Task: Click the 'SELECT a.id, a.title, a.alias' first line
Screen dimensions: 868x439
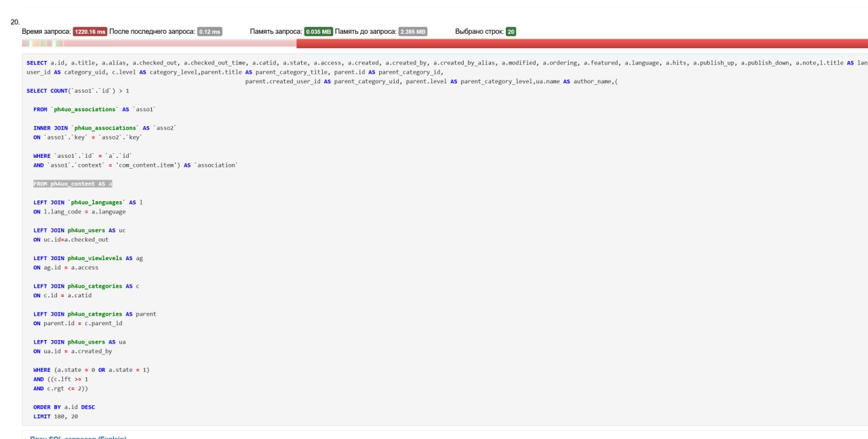Action: [x=447, y=63]
